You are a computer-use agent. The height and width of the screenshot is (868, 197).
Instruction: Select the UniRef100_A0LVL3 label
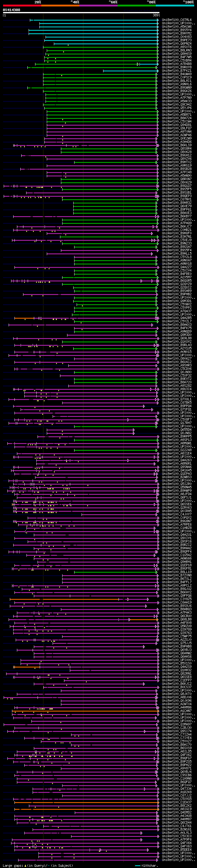176,833
